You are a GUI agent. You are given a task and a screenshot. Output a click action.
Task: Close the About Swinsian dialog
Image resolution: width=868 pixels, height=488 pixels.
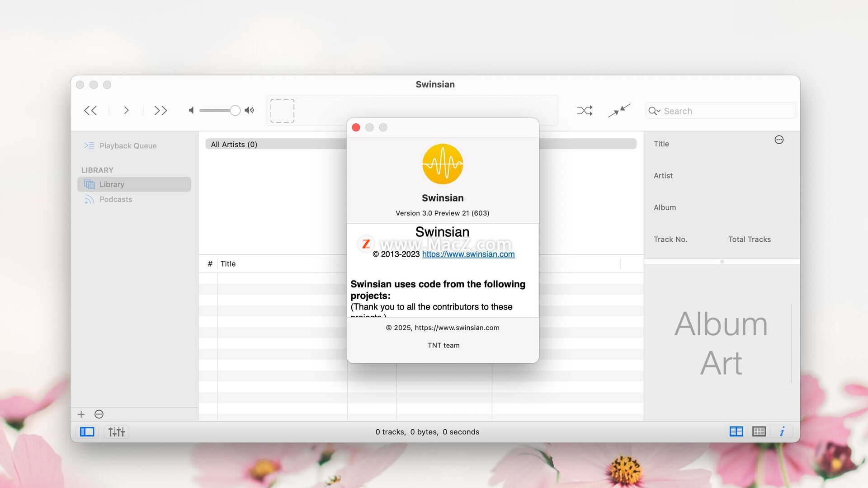tap(356, 128)
